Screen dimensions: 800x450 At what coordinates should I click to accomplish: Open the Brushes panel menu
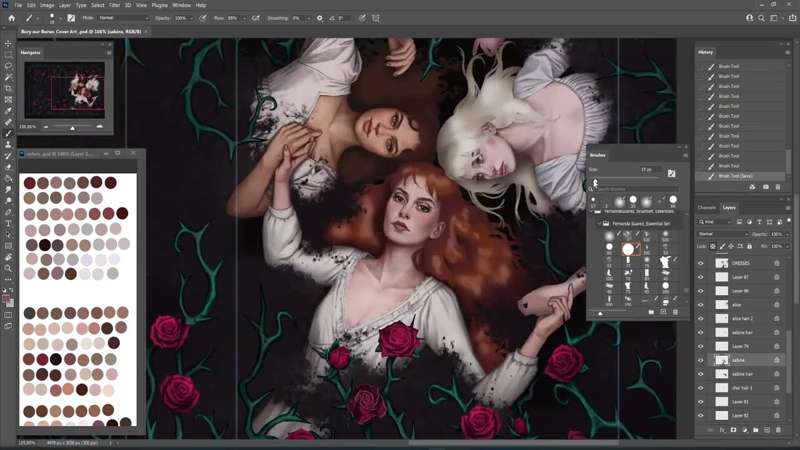[685, 155]
